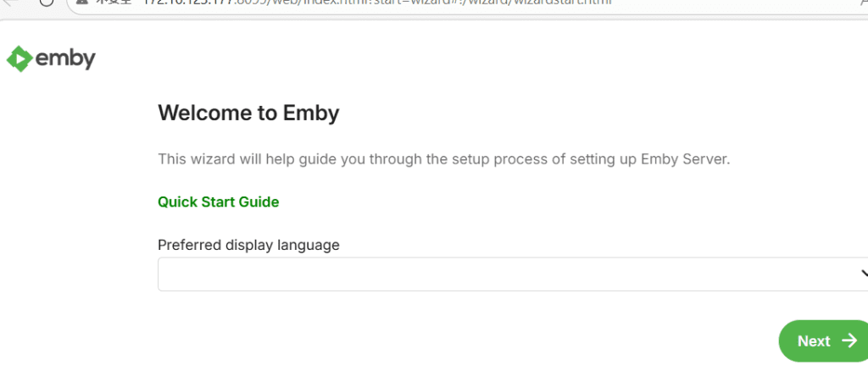This screenshot has height=382, width=868.
Task: Click the emby wordmark beside the logo
Action: [65, 58]
